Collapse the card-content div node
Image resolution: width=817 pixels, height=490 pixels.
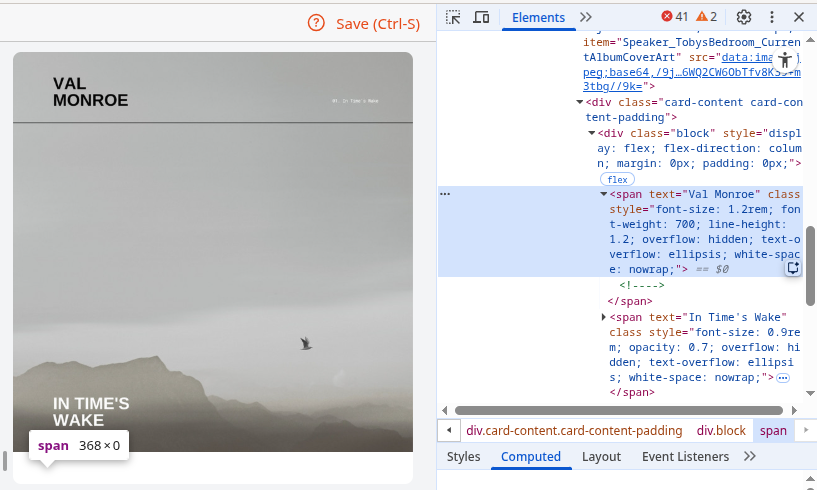pos(580,102)
